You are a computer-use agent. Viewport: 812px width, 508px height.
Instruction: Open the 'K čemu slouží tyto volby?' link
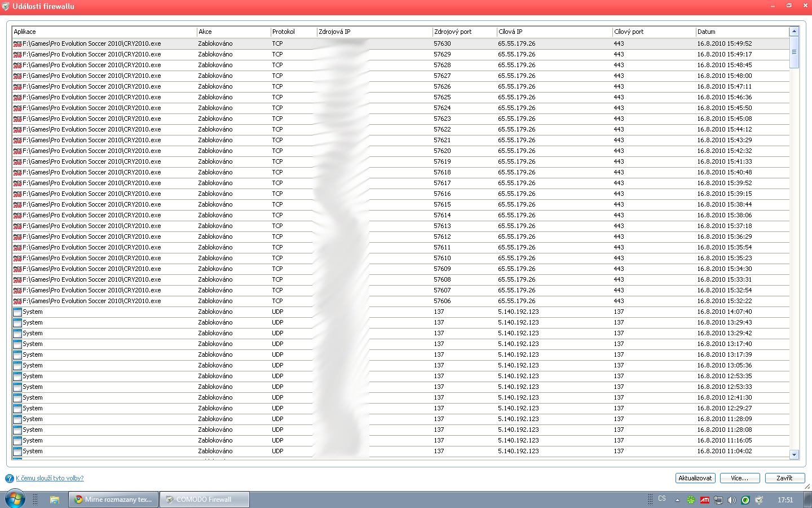point(50,479)
